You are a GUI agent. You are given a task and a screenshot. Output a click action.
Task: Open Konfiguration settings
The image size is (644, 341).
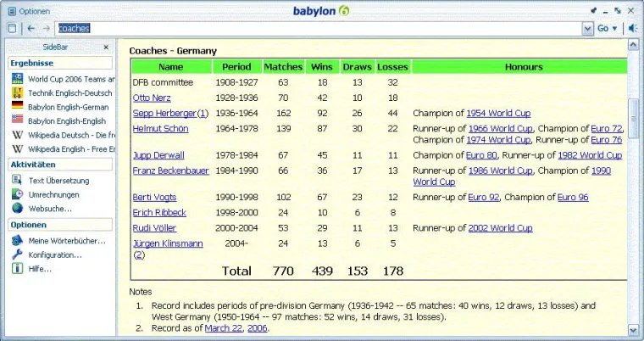(x=55, y=255)
